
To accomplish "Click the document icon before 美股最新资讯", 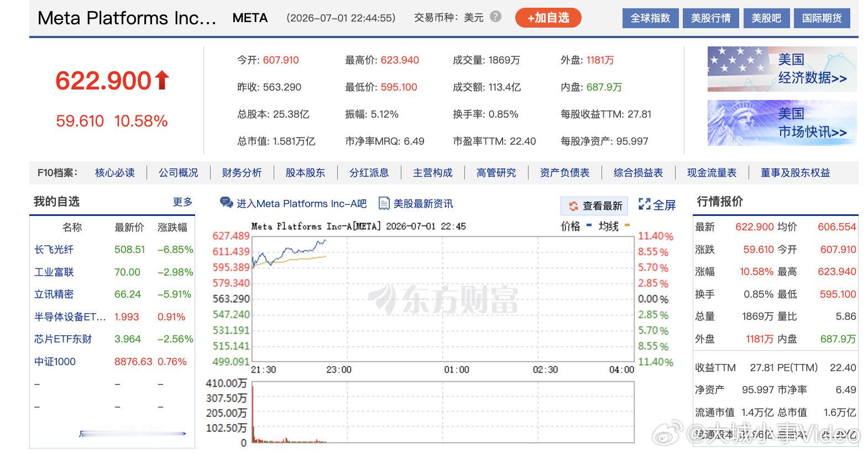I will pos(384,203).
